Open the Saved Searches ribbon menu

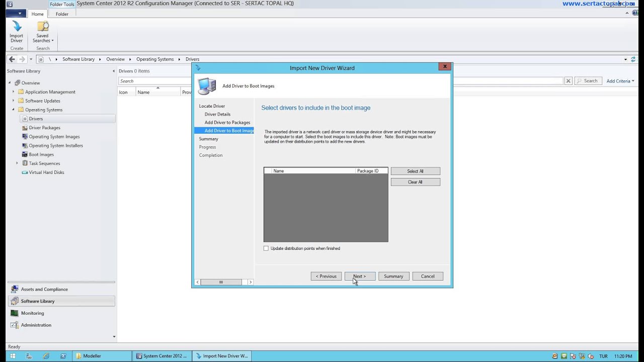(x=43, y=32)
